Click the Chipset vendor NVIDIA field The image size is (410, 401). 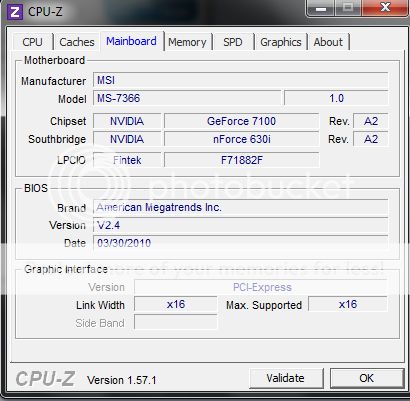127,121
